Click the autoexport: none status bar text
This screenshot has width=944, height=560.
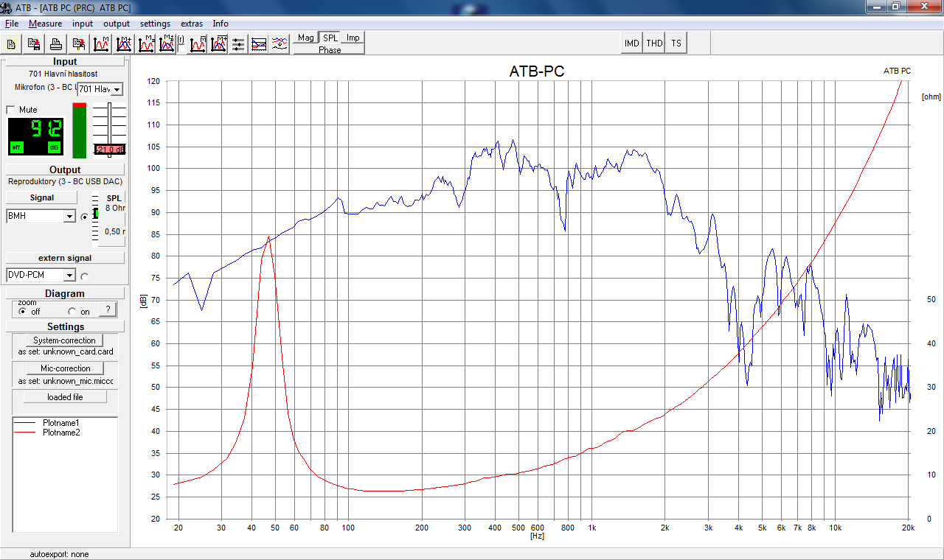click(59, 554)
